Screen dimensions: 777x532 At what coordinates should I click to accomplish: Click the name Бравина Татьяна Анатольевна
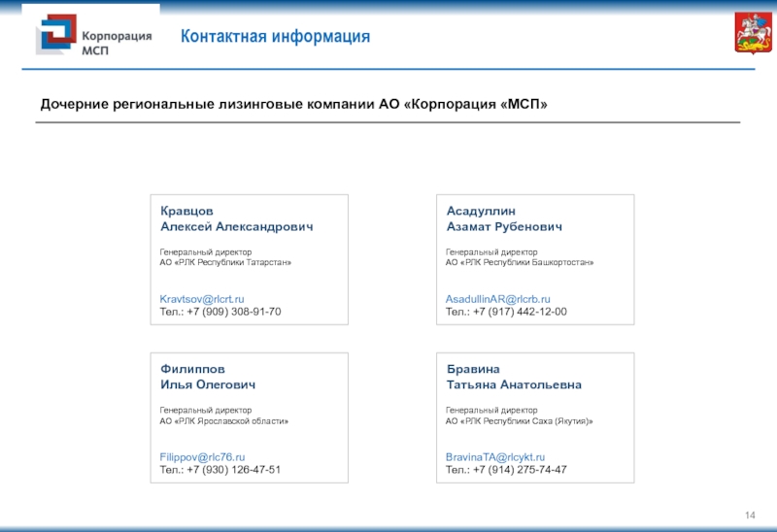[514, 377]
